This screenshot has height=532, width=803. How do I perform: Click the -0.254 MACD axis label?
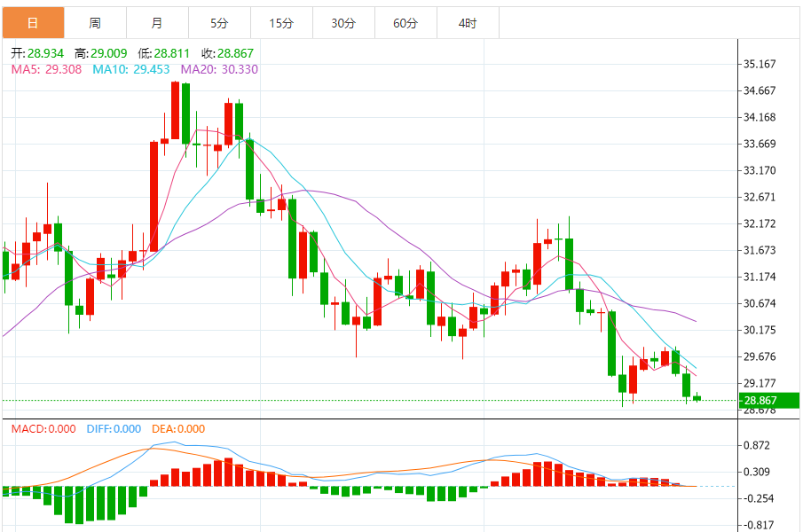759,498
